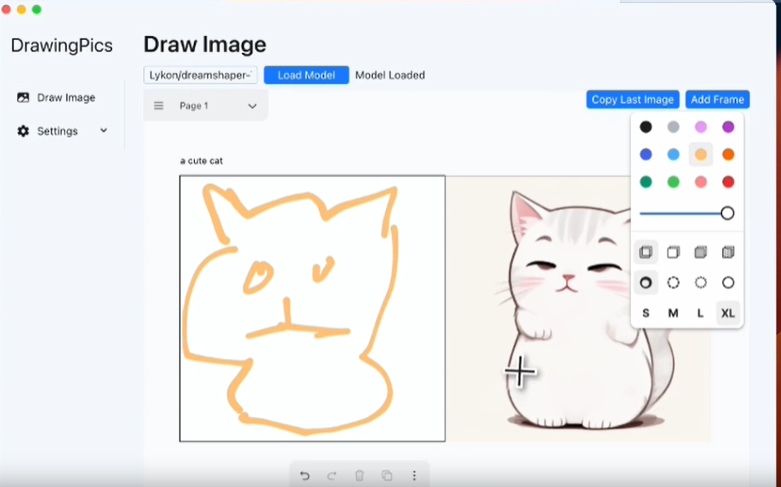The image size is (781, 487).
Task: Pick the red color swatch
Action: point(728,182)
